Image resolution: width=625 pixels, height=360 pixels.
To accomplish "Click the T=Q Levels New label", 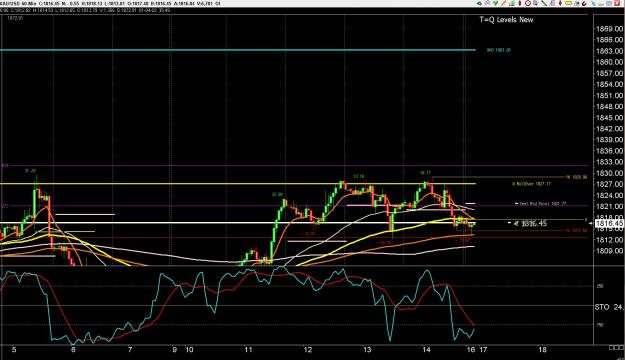I will click(x=506, y=20).
